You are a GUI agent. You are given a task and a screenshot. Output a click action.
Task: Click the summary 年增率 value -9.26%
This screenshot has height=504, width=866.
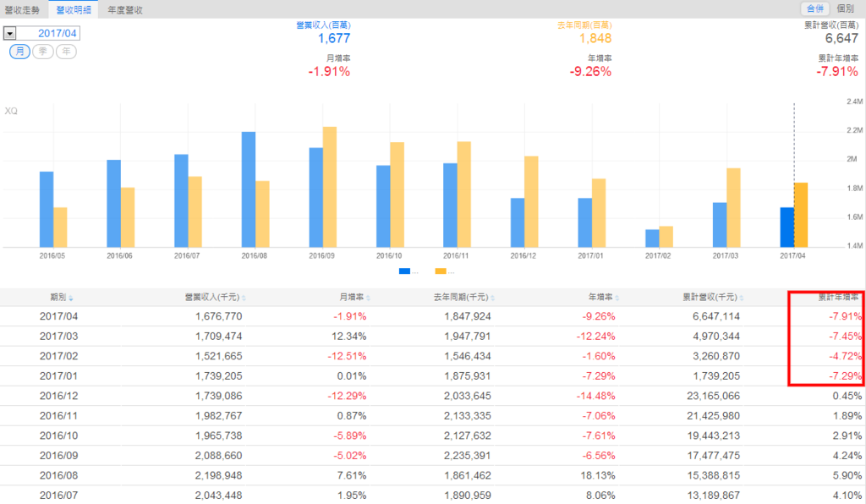[590, 72]
